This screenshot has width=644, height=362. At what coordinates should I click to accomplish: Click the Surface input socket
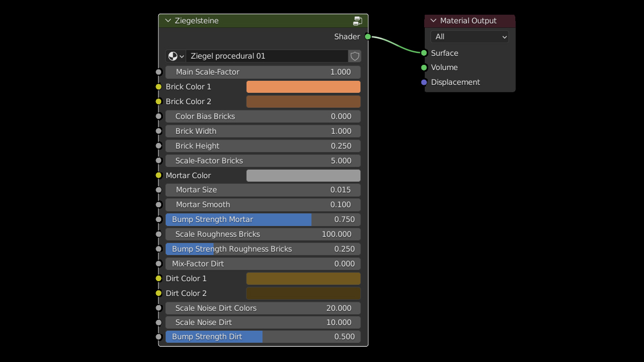(x=424, y=53)
